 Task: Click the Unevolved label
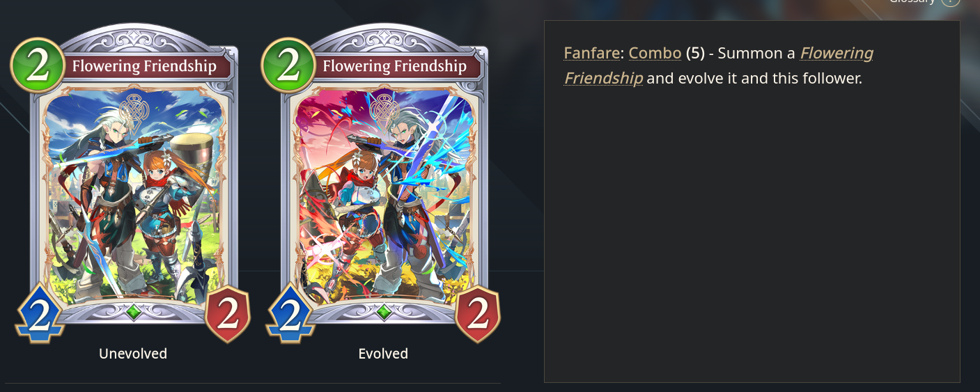click(133, 354)
